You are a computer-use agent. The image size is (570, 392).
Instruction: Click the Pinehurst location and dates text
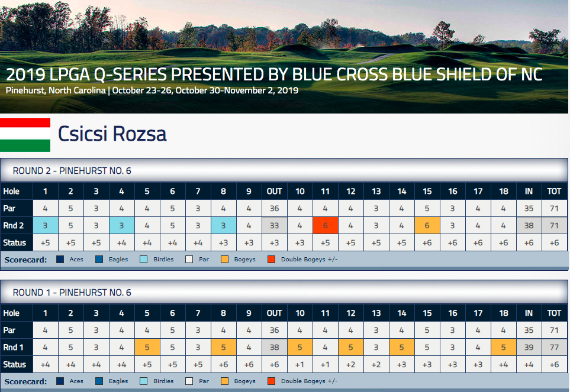152,90
